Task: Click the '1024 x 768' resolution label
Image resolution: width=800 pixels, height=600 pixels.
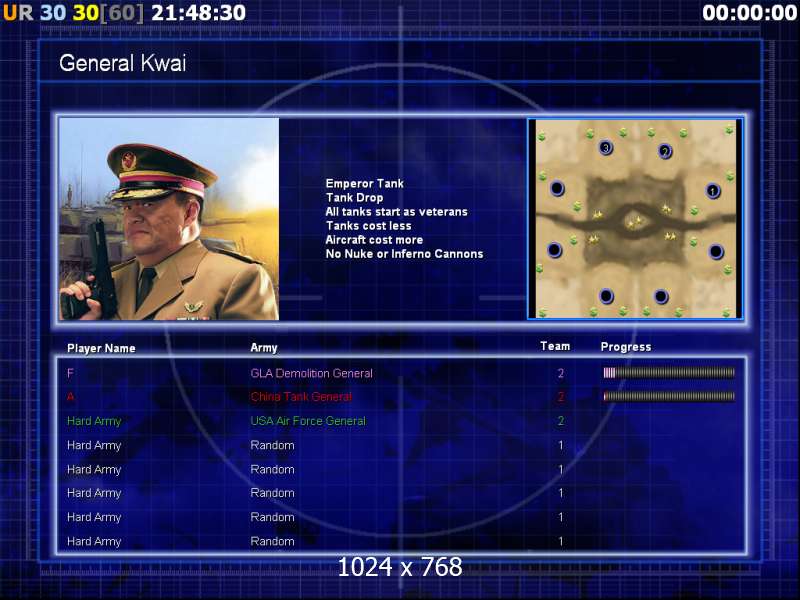Action: 400,567
